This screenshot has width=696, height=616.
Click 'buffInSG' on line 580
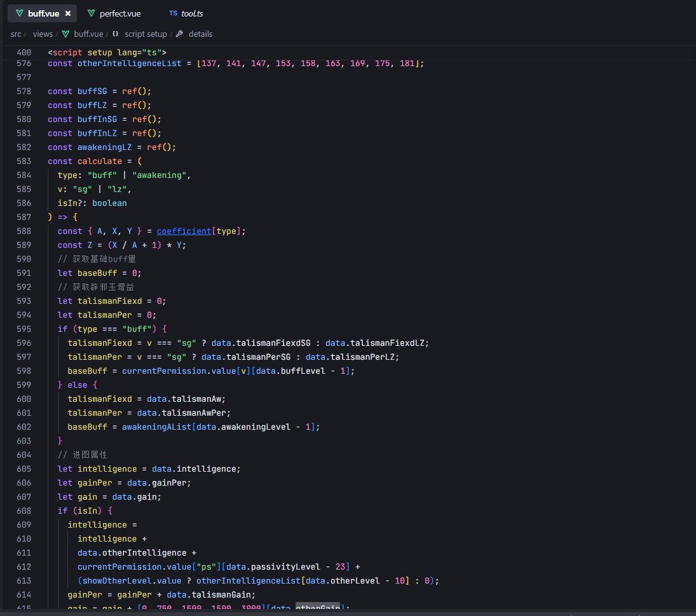[x=97, y=120]
